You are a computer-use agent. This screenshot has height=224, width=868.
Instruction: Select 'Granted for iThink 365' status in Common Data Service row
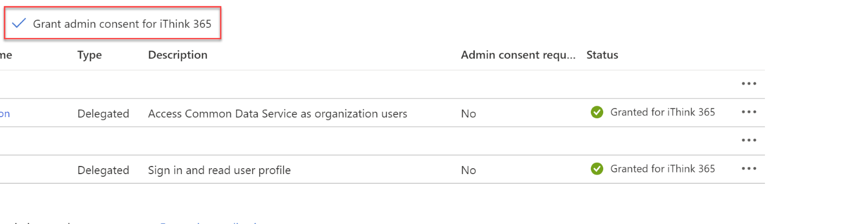(x=662, y=112)
